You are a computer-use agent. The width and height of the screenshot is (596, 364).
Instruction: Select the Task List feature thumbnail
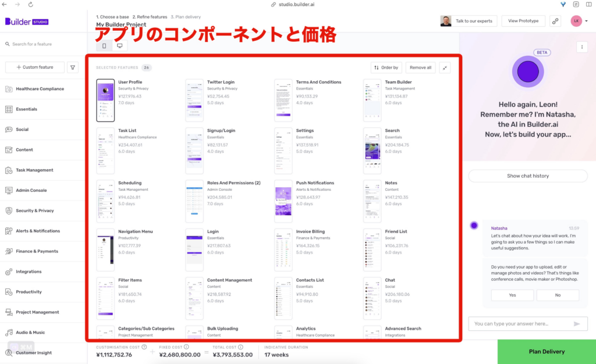105,151
